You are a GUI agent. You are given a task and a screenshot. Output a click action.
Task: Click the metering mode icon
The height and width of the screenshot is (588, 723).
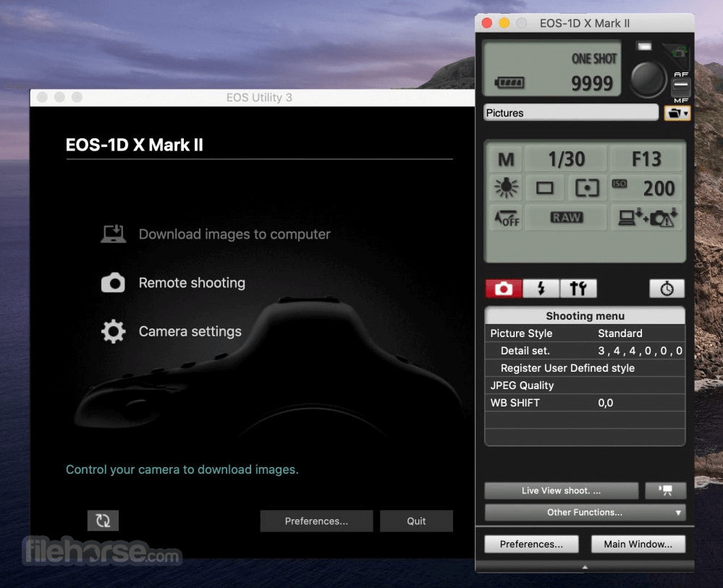point(586,187)
